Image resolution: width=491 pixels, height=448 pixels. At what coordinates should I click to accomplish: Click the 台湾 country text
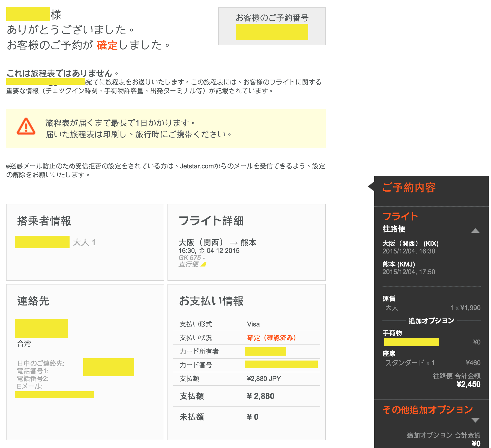[x=24, y=344]
